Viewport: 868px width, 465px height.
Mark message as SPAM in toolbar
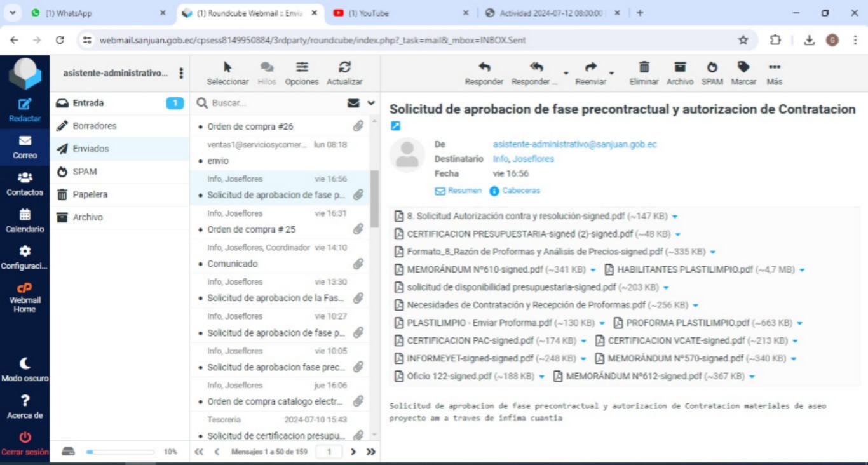712,67
